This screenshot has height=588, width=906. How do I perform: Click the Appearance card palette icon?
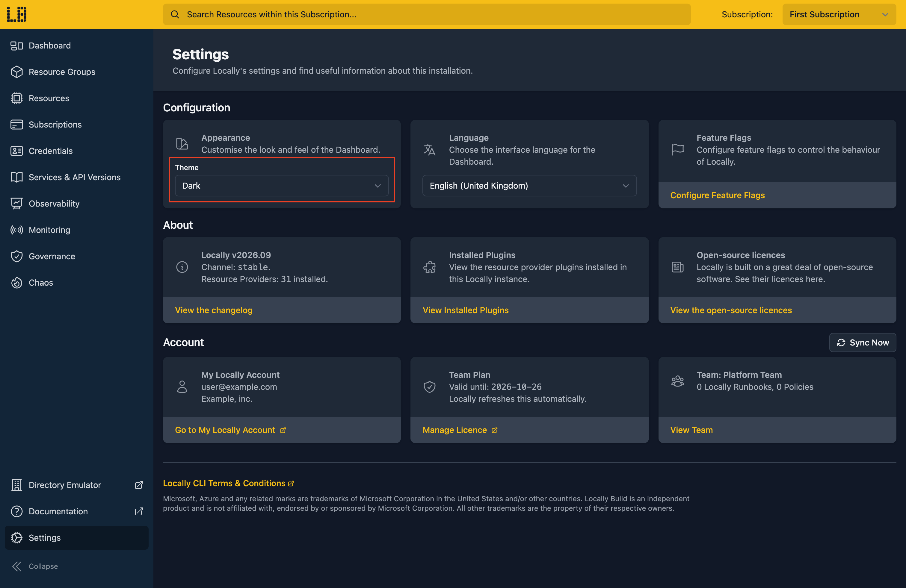coord(182,144)
